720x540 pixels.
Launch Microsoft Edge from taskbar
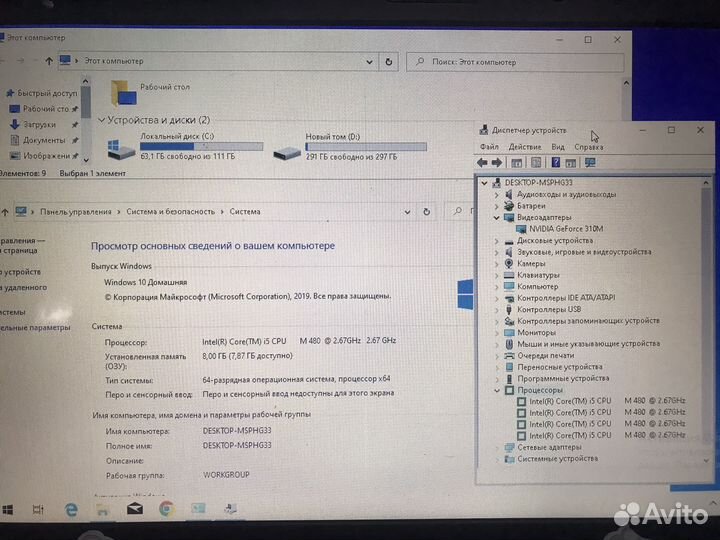click(x=71, y=510)
